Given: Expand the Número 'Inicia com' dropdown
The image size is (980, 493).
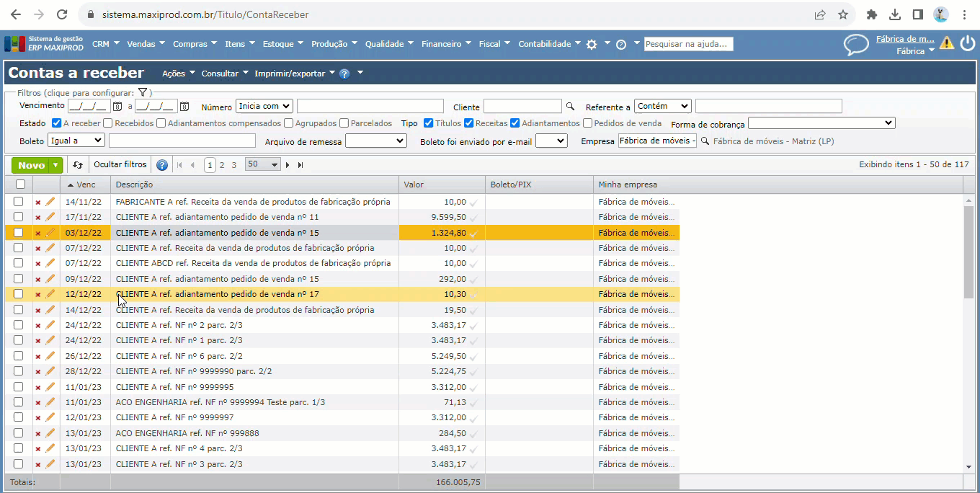Looking at the screenshot, I should [x=264, y=107].
